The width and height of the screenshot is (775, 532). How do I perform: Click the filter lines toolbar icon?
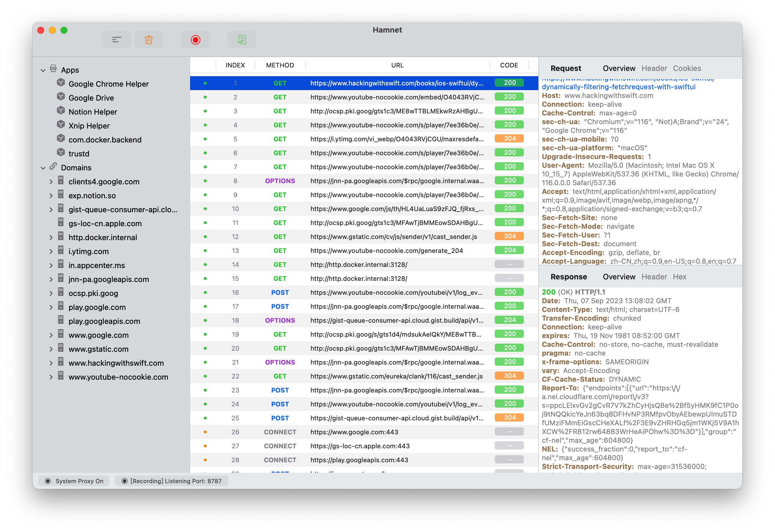pos(116,40)
